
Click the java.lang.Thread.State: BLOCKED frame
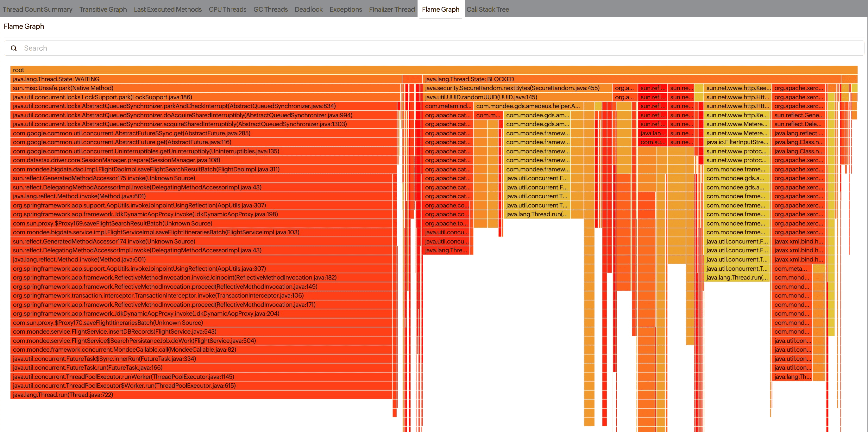tap(539, 79)
